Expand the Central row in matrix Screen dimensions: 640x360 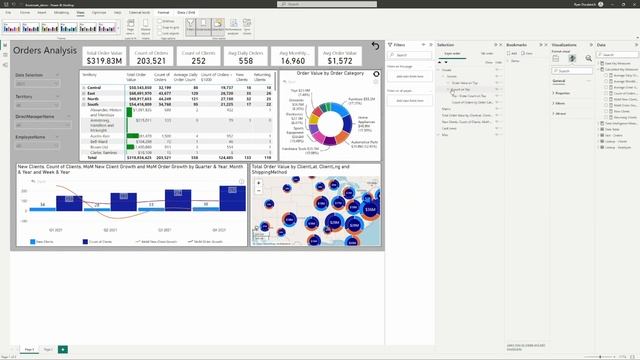(84, 88)
